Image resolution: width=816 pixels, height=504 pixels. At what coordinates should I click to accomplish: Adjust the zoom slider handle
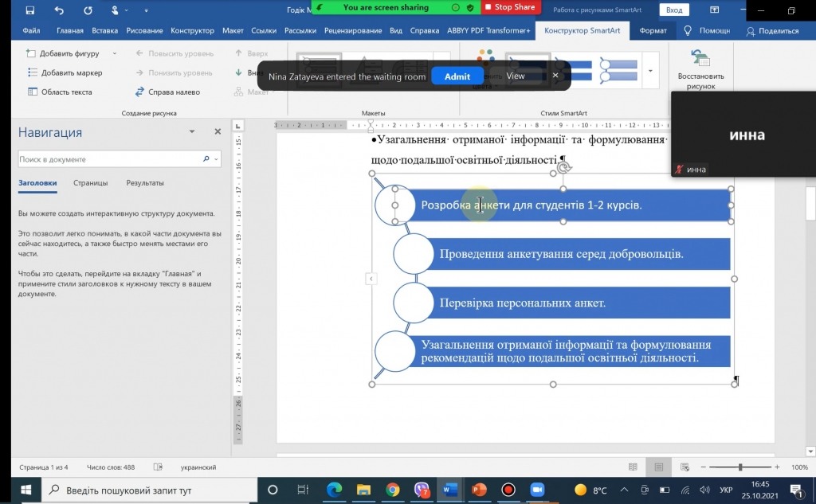(x=740, y=467)
